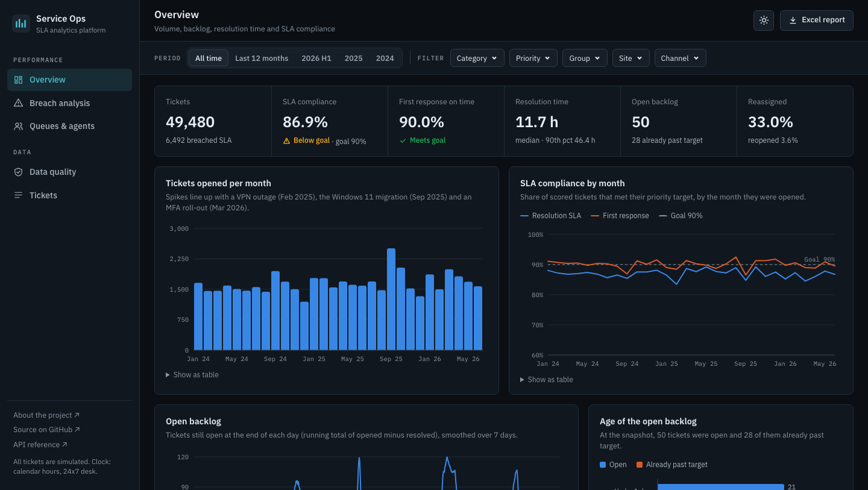Open the Channel filter dropdown
Viewport: 868px width, 490px height.
click(680, 58)
